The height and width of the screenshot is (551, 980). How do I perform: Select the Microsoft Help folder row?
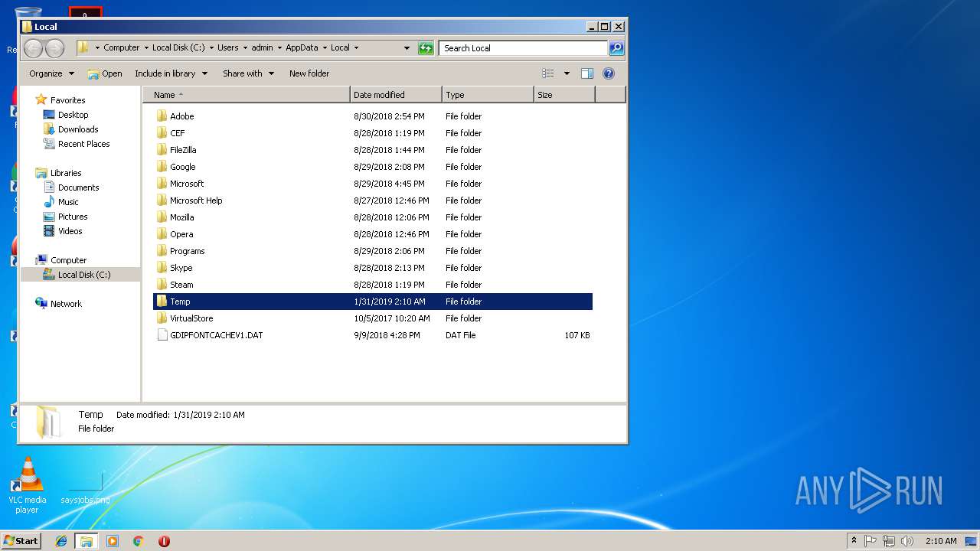[373, 201]
